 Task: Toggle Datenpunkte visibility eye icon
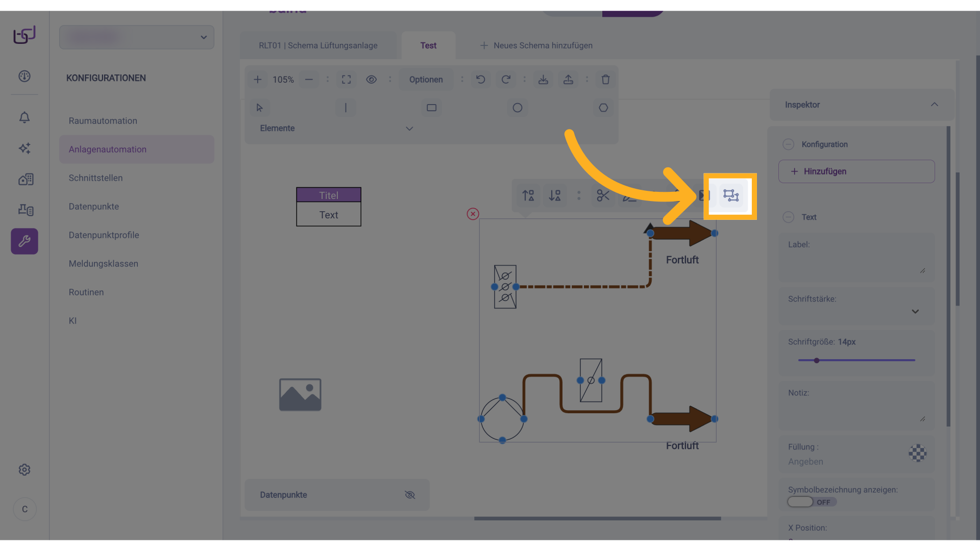point(410,495)
